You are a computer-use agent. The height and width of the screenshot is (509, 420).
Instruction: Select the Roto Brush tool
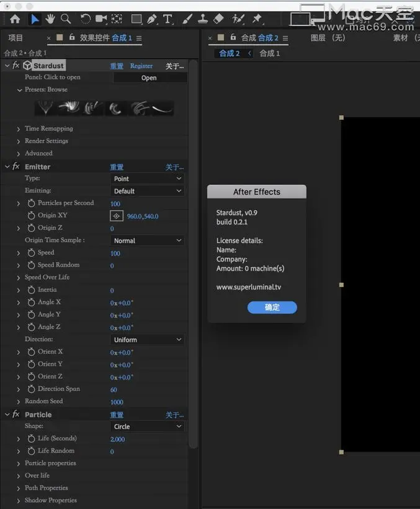pyautogui.click(x=238, y=19)
